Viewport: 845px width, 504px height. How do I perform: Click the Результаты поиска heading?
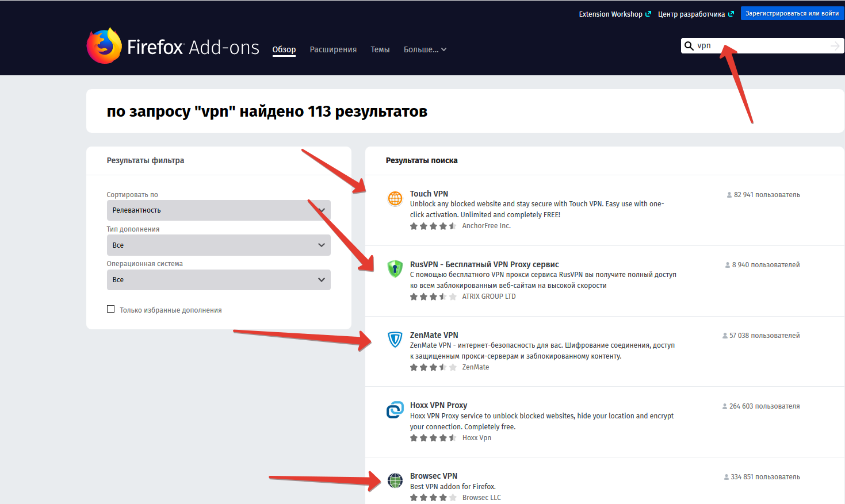(x=422, y=160)
